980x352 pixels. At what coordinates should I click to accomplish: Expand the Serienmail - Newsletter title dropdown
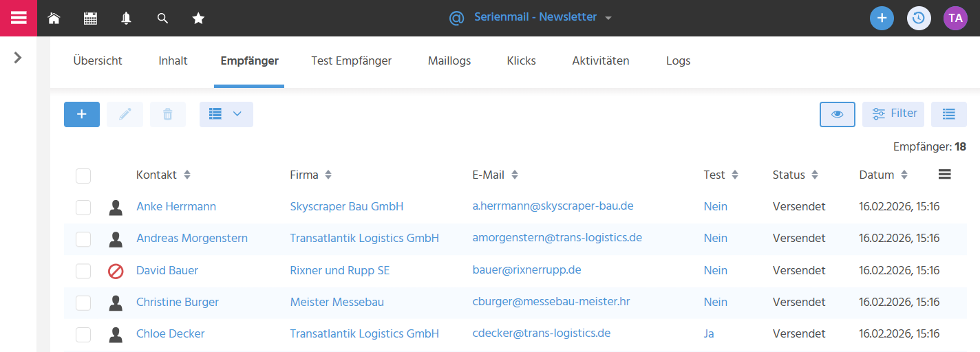pyautogui.click(x=608, y=19)
